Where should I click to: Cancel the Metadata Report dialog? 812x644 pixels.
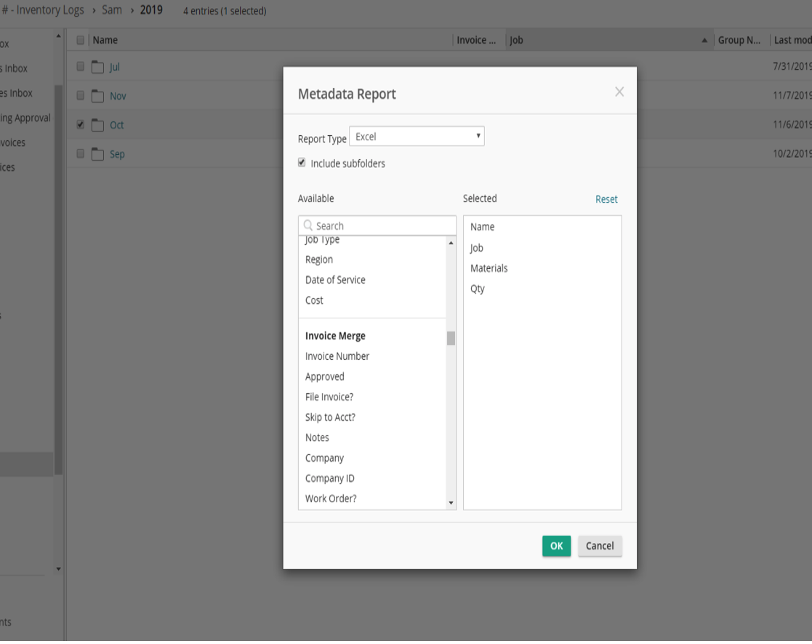click(x=600, y=546)
